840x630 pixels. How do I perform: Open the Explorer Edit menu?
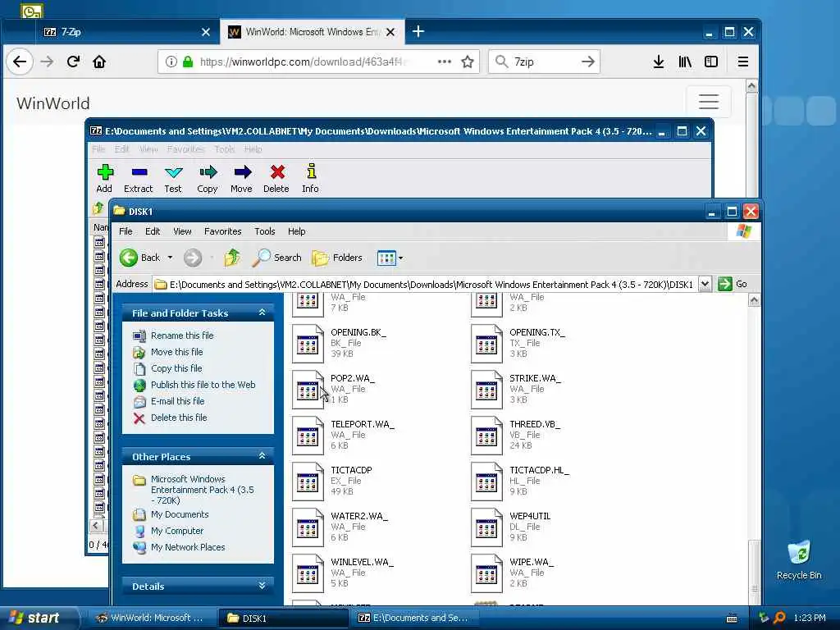coord(153,231)
